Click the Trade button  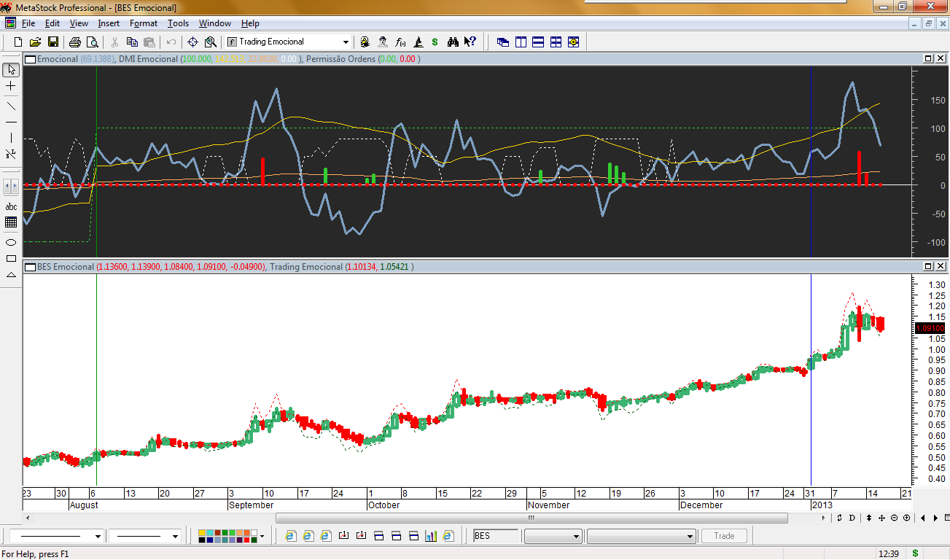pos(724,536)
